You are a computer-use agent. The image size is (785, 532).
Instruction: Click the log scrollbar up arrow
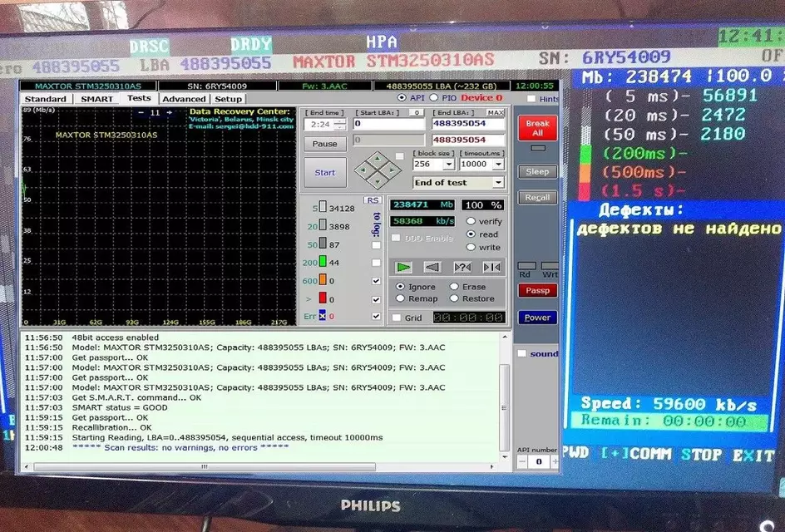coord(504,337)
